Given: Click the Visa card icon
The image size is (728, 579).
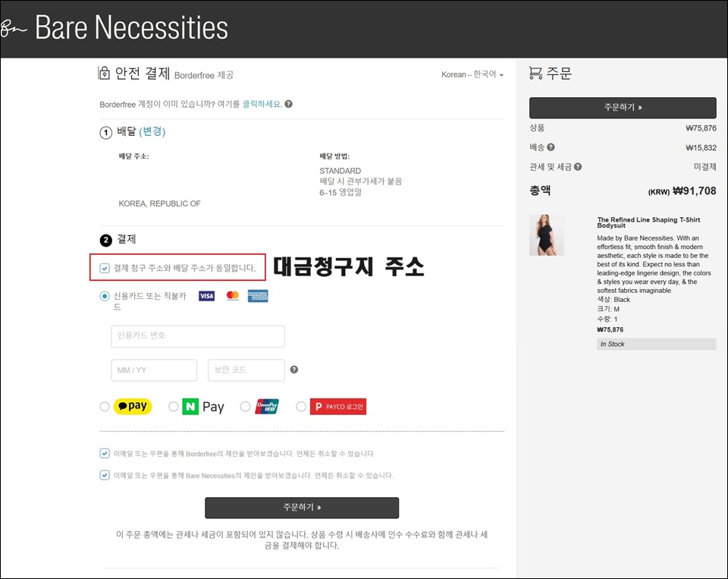Looking at the screenshot, I should click(x=206, y=296).
